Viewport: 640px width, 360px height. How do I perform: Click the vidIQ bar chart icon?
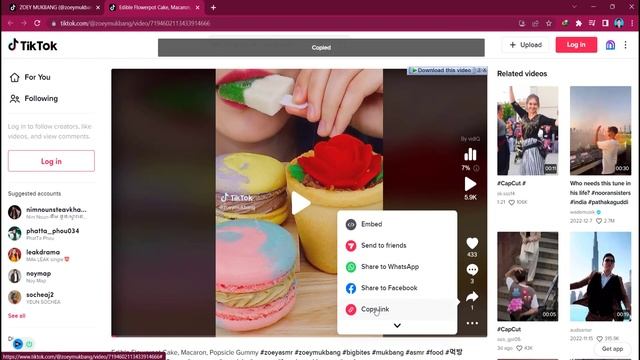coord(470,154)
